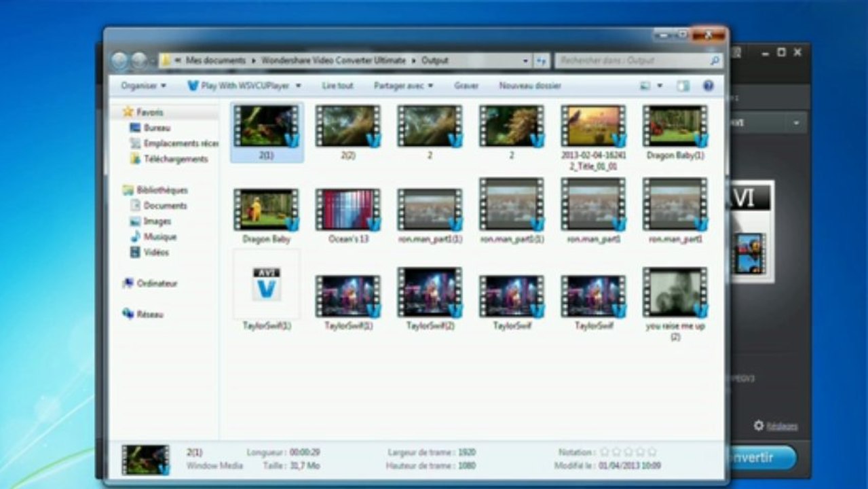
Task: Select the Dragon Baby(1) video
Action: (x=675, y=132)
